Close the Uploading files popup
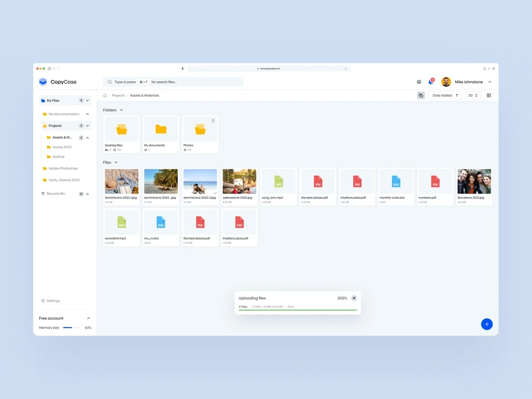 point(354,298)
